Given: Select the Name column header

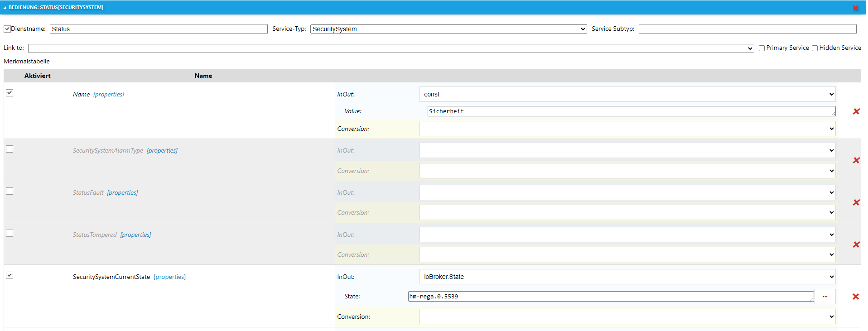Looking at the screenshot, I should [203, 76].
